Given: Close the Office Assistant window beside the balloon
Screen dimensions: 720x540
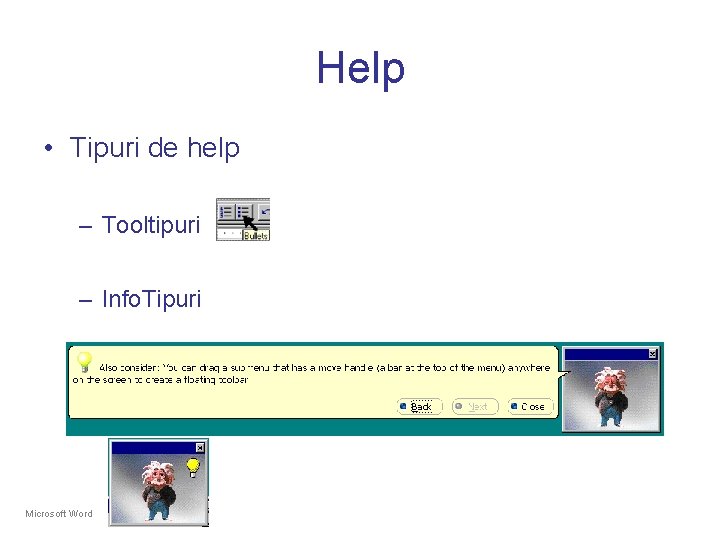Looking at the screenshot, I should pos(652,354).
